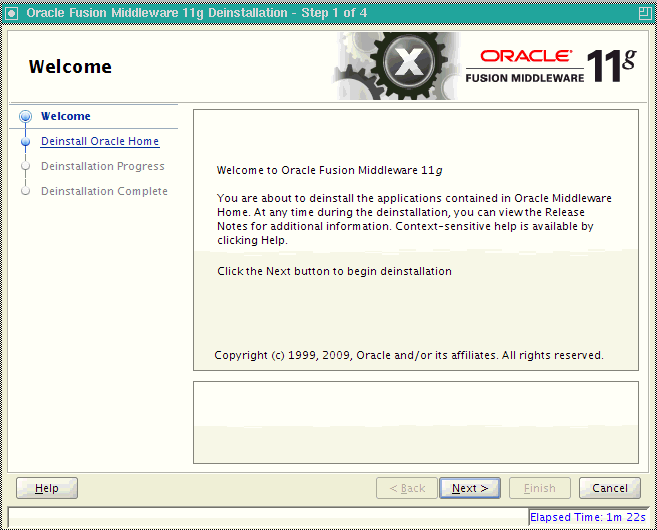
Task: Click the Oracle Fusion Middleware 11g logo
Action: pyautogui.click(x=551, y=66)
